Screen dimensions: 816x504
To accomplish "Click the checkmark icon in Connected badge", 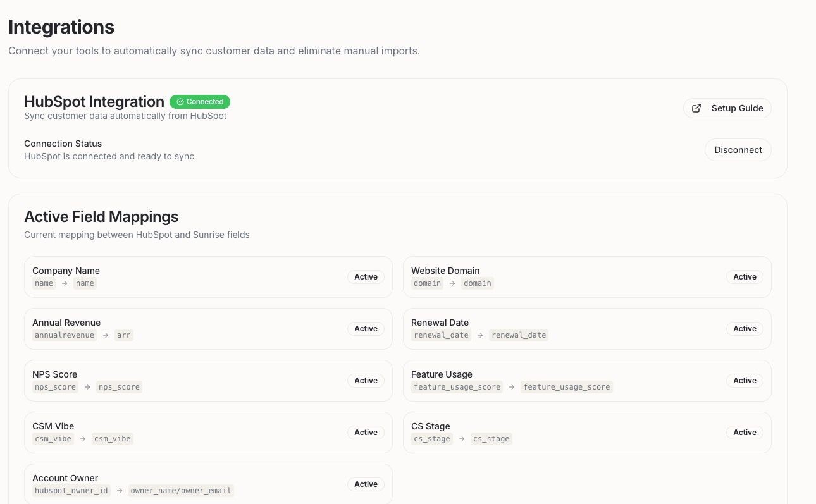I will tap(180, 102).
